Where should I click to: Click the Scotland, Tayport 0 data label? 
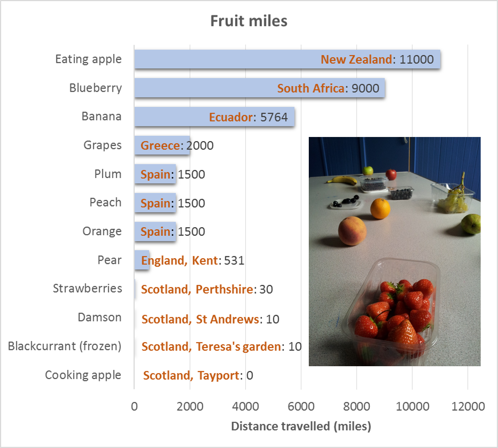tap(198, 375)
